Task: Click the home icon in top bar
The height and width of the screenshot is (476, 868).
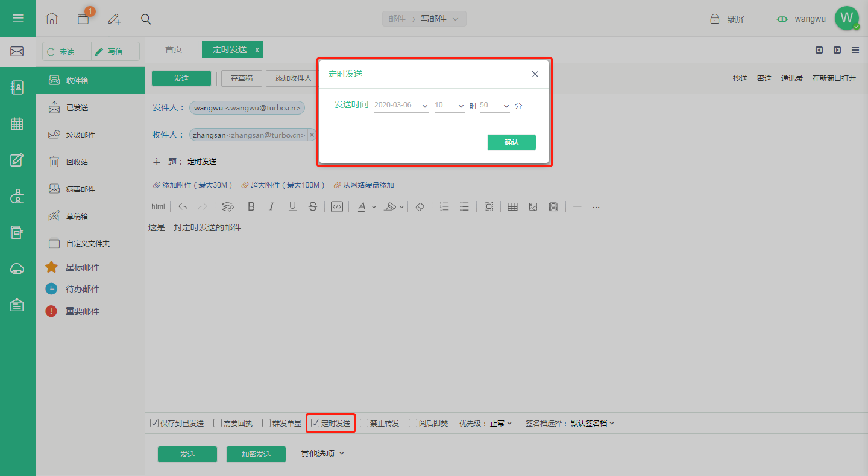Action: [52, 19]
